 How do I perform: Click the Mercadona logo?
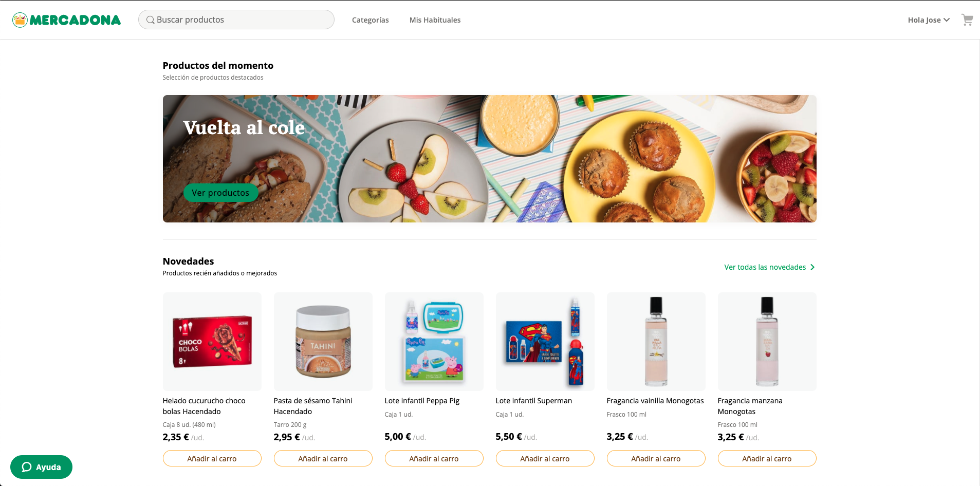[67, 20]
